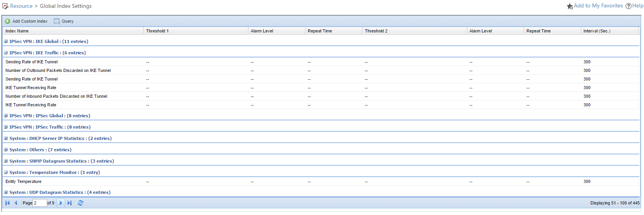This screenshot has height=215, width=644.
Task: Click the page number input field
Action: (x=39, y=203)
